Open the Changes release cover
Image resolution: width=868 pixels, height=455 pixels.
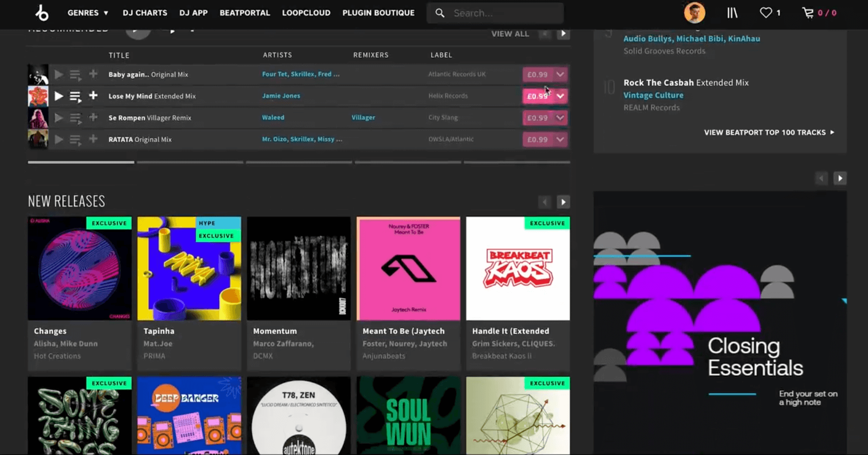pyautogui.click(x=79, y=268)
